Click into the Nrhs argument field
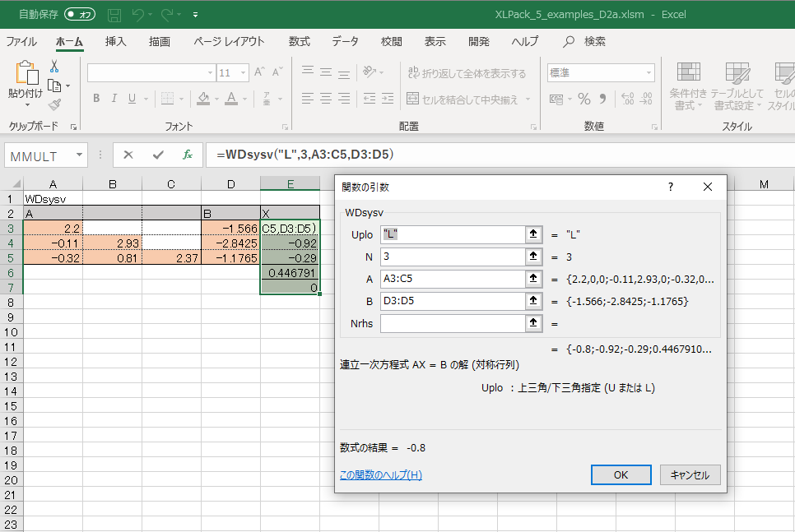 coord(453,323)
